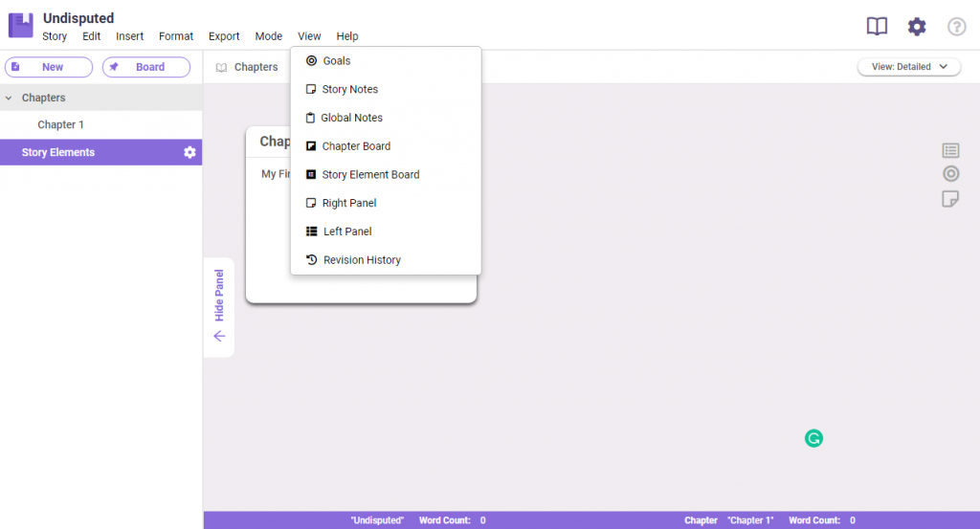Select Chapter 1 in the sidebar

(x=61, y=125)
